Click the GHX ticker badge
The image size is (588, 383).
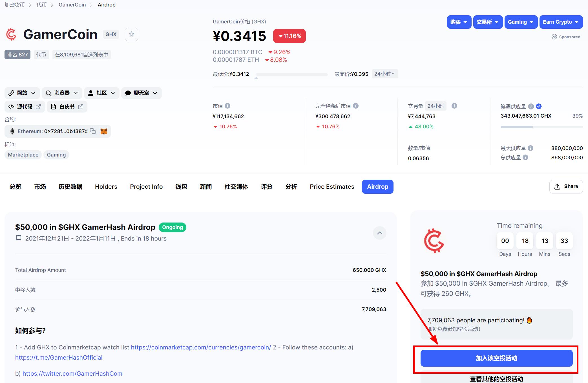[111, 34]
